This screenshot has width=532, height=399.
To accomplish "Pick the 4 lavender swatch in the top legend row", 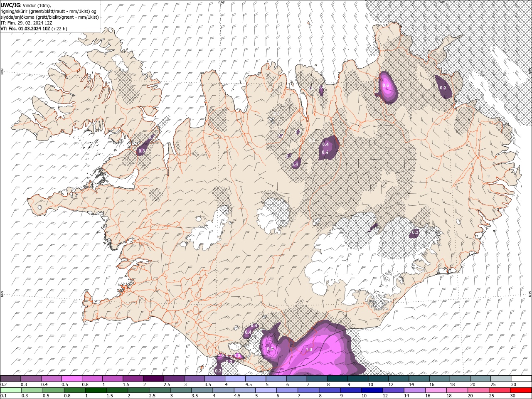I will coord(234,379).
